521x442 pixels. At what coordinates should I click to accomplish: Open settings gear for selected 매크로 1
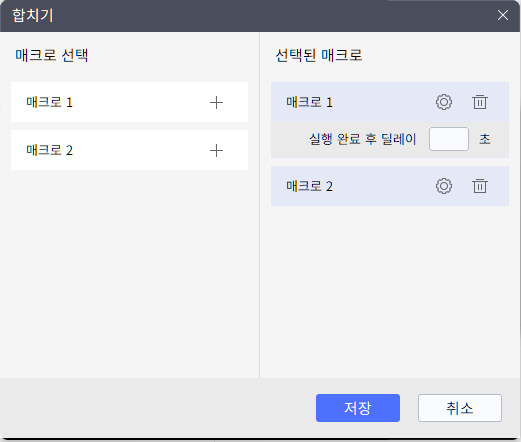point(444,102)
